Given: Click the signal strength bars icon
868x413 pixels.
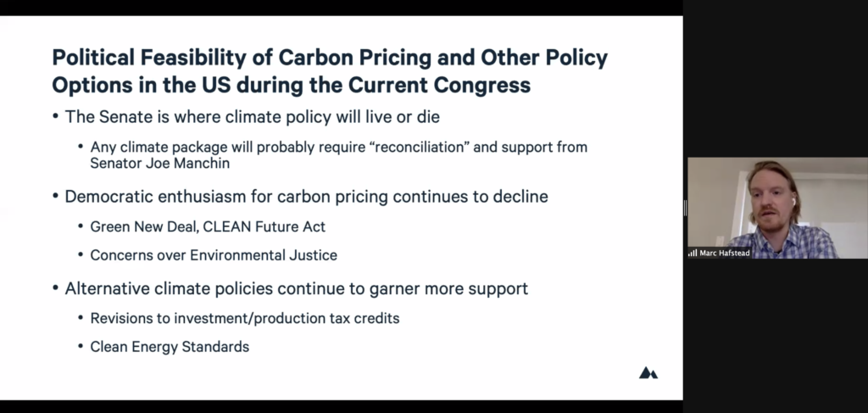Looking at the screenshot, I should click(x=693, y=253).
